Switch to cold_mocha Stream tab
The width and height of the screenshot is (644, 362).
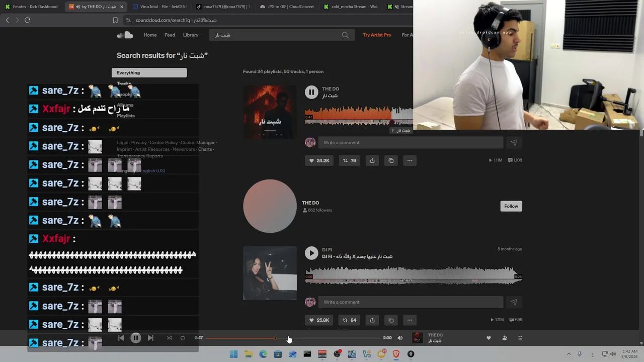(x=351, y=7)
